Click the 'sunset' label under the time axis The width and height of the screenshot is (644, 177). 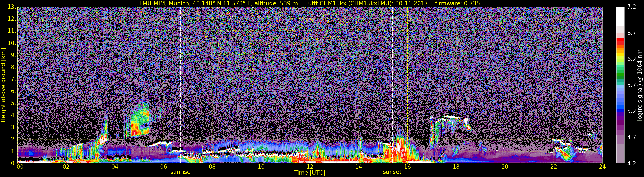coord(392,172)
